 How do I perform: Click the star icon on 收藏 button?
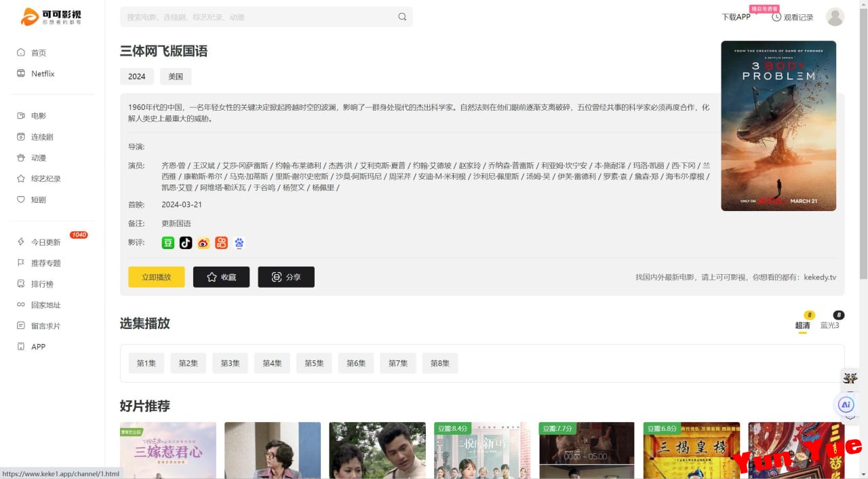pyautogui.click(x=212, y=277)
